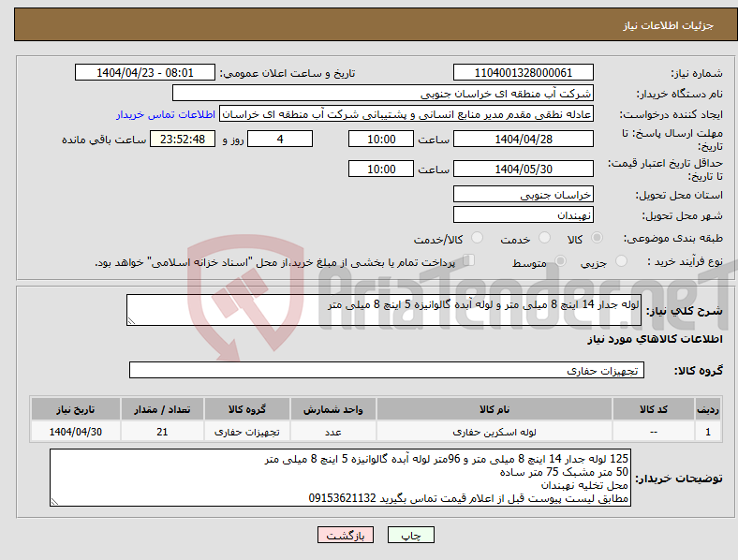Click the توضیحات خریدار notes textarea
The width and height of the screenshot is (738, 560).
[x=340, y=479]
